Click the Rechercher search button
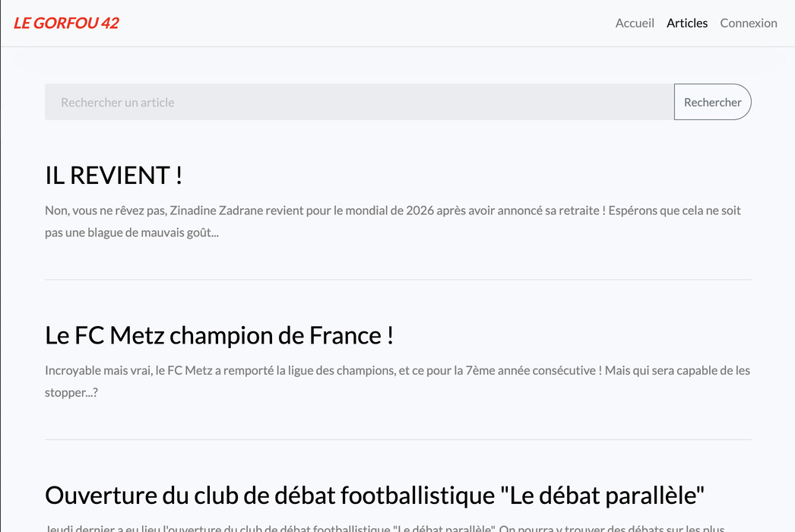 (713, 101)
